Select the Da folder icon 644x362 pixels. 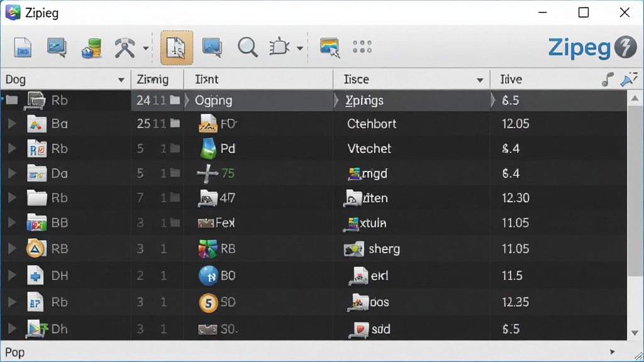[x=36, y=173]
